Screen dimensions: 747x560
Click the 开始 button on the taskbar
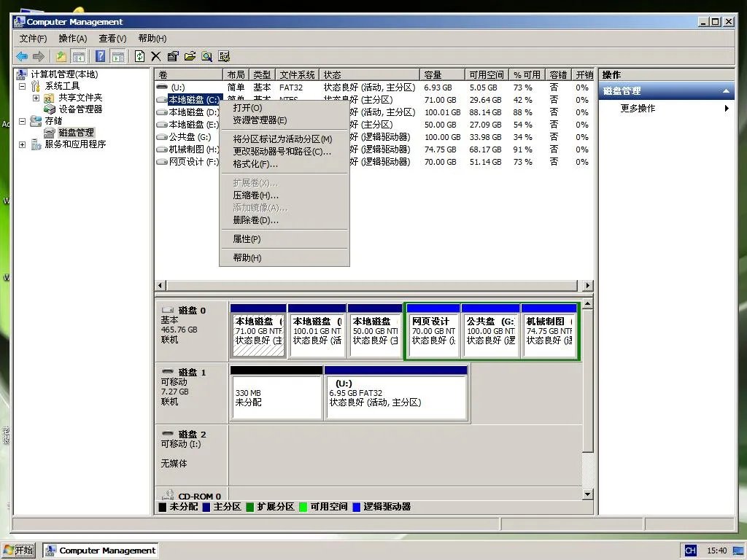(18, 550)
